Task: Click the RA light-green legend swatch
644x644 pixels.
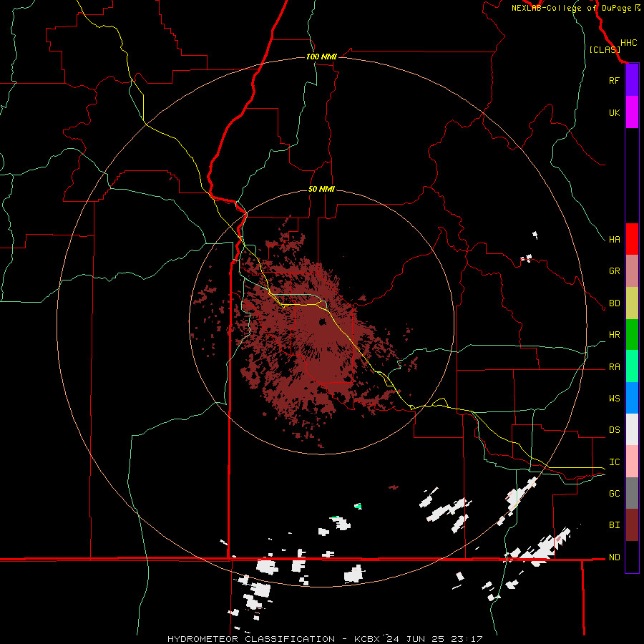Action: click(x=632, y=366)
